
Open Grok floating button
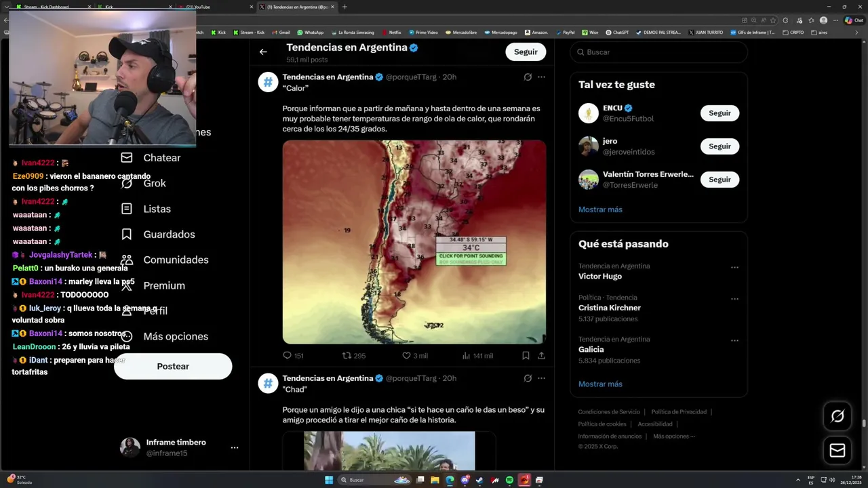(837, 416)
